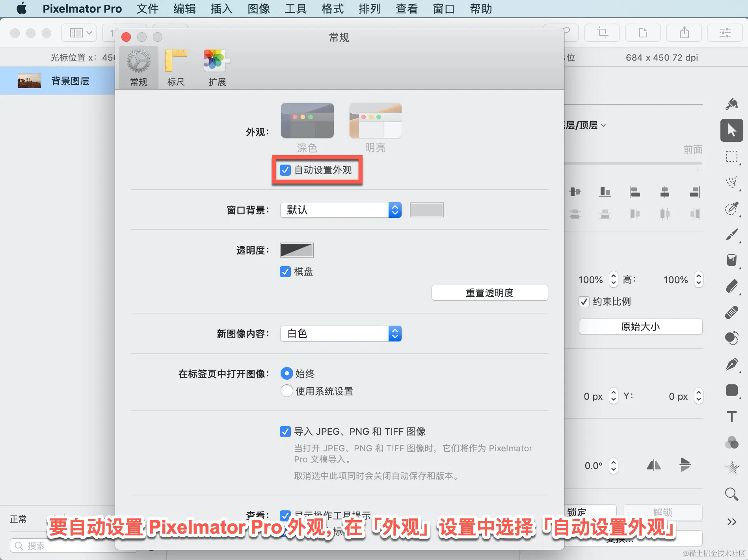Pick the Quick Selection tool

click(x=731, y=182)
